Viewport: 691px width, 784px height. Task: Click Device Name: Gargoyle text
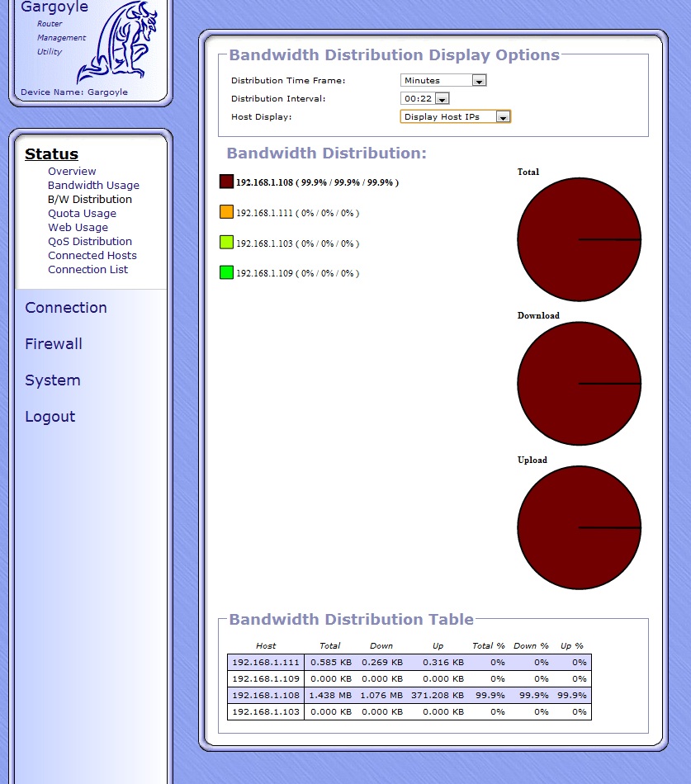point(74,92)
